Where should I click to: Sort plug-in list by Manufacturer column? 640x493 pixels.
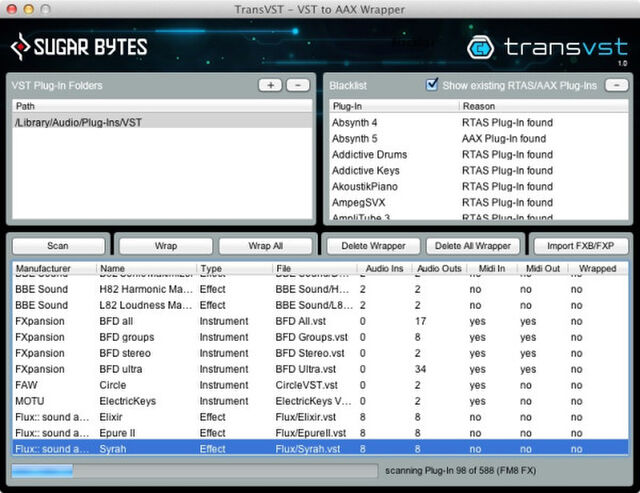54,269
